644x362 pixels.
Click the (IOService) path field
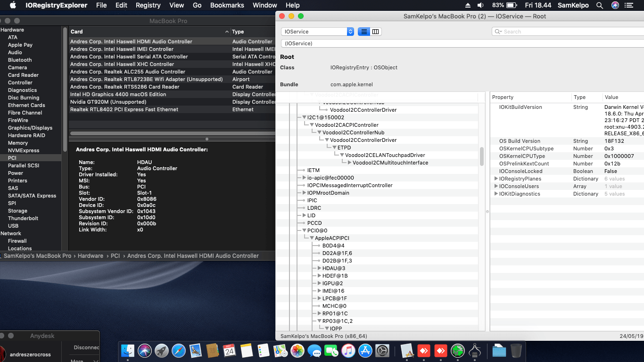[462, 43]
